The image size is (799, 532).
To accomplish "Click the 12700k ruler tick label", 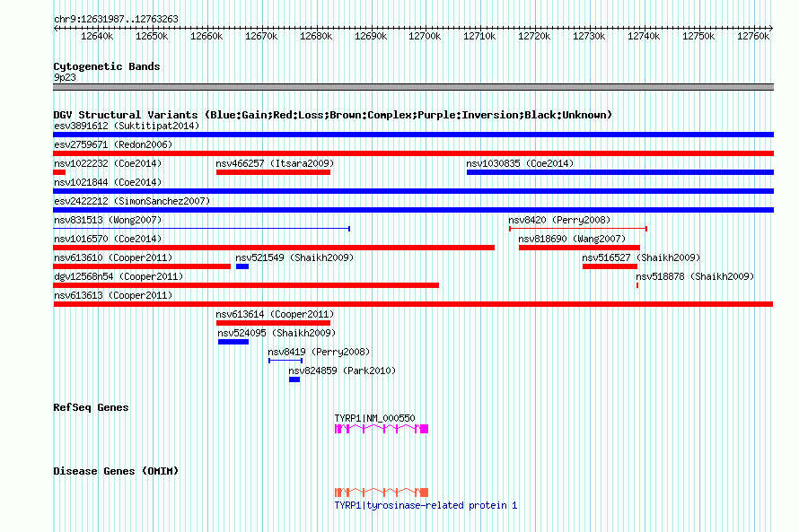I will [x=425, y=36].
